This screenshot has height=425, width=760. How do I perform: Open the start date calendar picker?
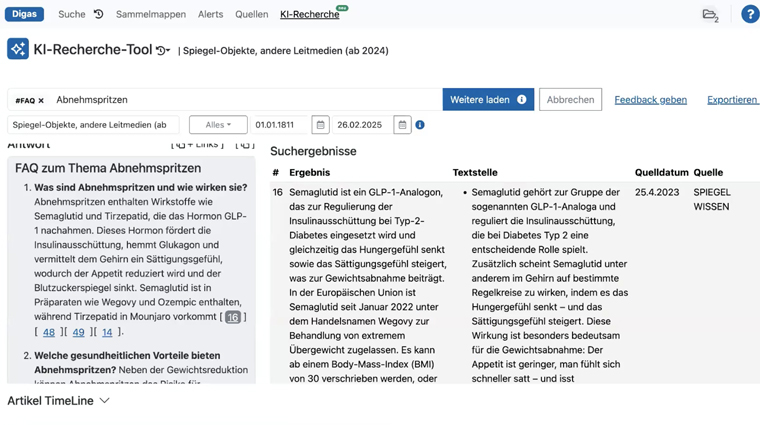[x=320, y=125]
